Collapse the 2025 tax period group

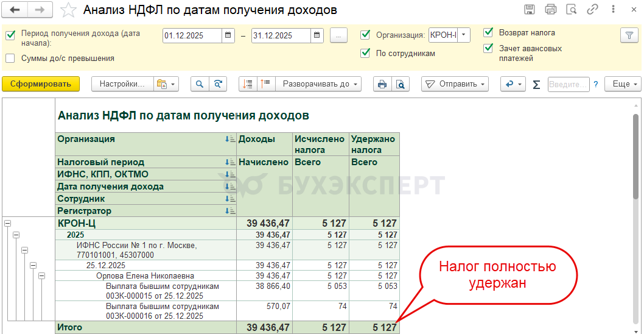[x=16, y=235]
